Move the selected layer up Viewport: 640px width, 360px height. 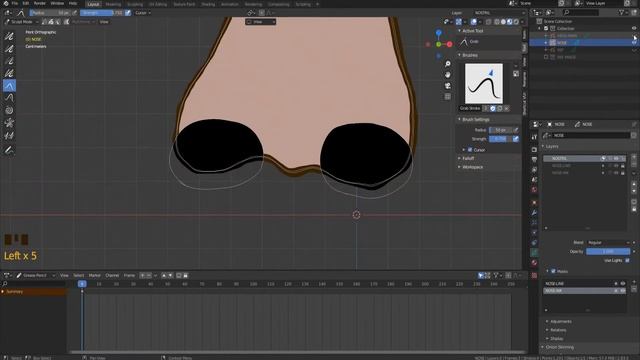point(634,184)
